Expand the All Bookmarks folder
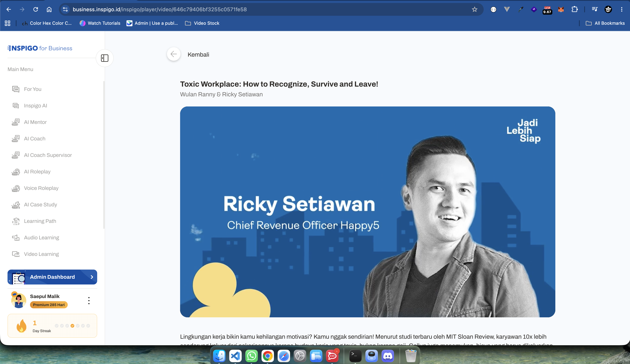 (605, 23)
